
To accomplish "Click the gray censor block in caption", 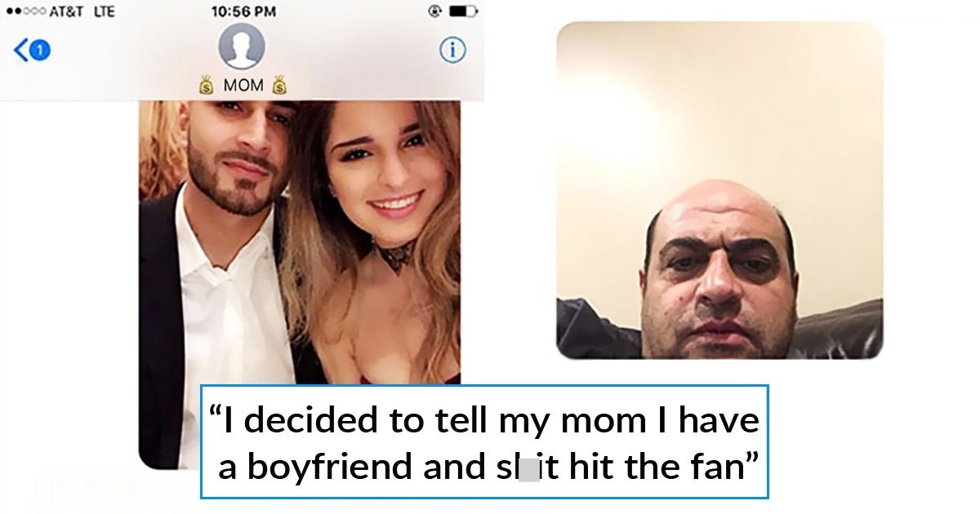I will point(529,469).
